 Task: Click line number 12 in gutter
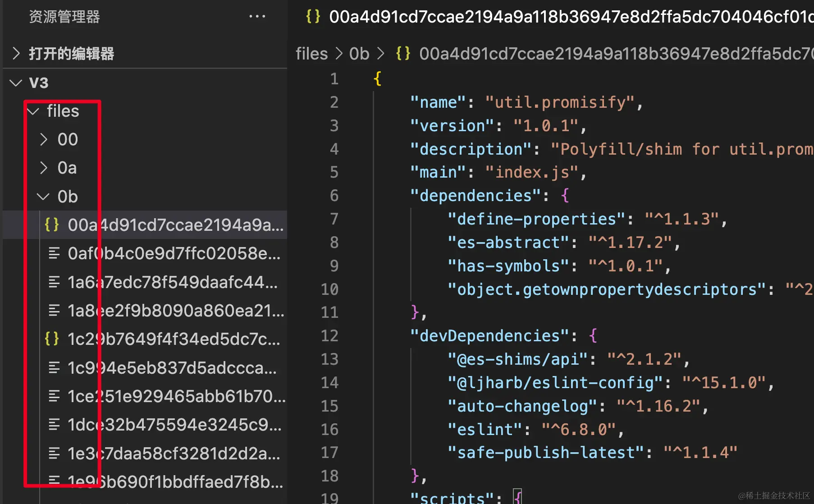coord(329,336)
